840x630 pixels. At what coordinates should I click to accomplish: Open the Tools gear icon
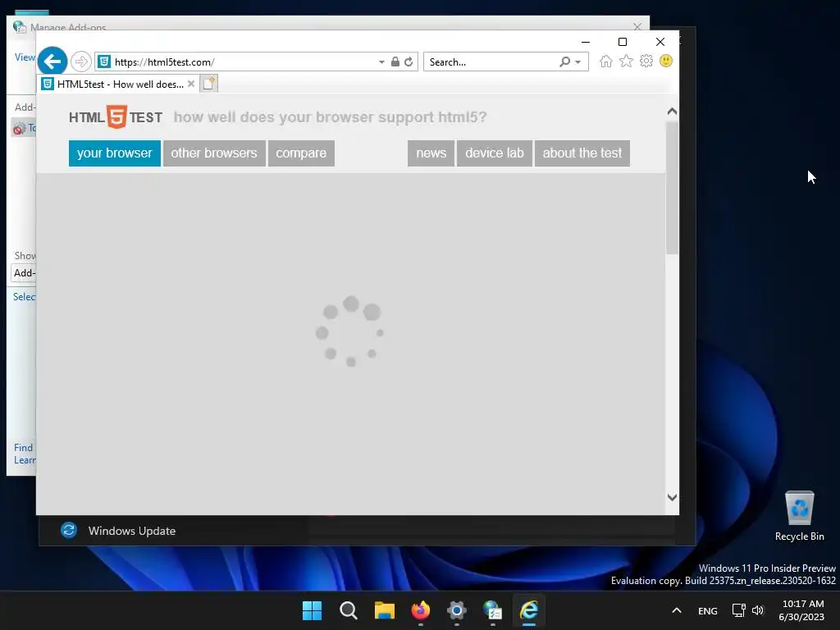(x=646, y=61)
